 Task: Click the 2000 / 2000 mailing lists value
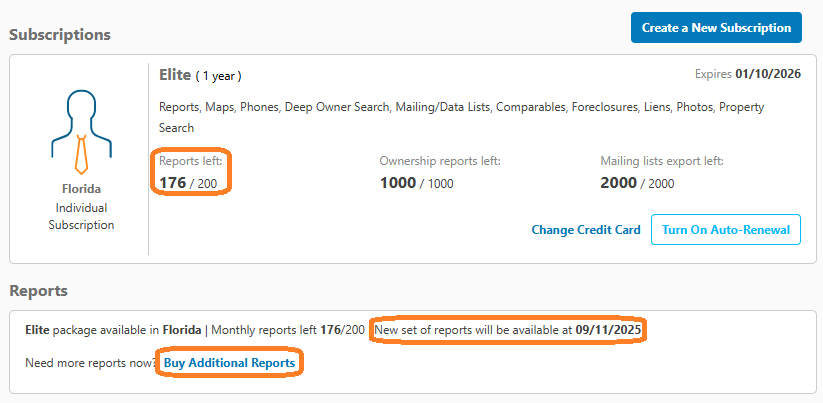coord(637,183)
